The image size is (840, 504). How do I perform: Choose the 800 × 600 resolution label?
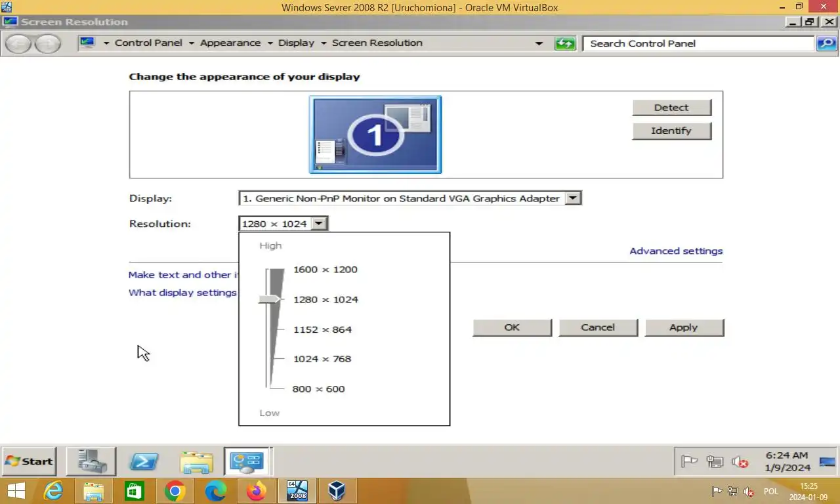(318, 389)
